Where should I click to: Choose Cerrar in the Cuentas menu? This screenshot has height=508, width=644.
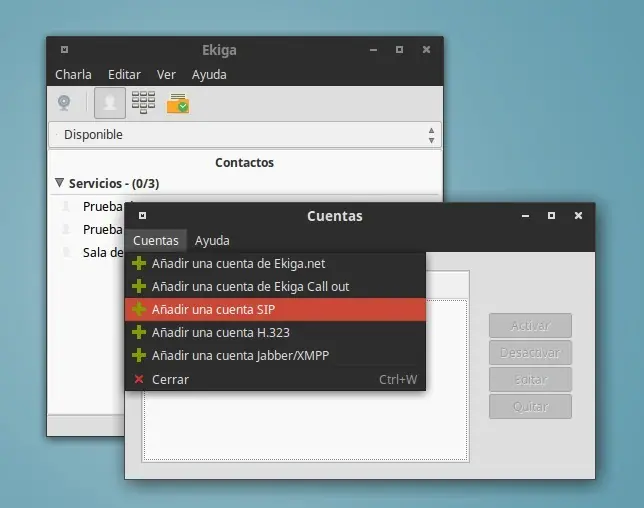pyautogui.click(x=275, y=379)
